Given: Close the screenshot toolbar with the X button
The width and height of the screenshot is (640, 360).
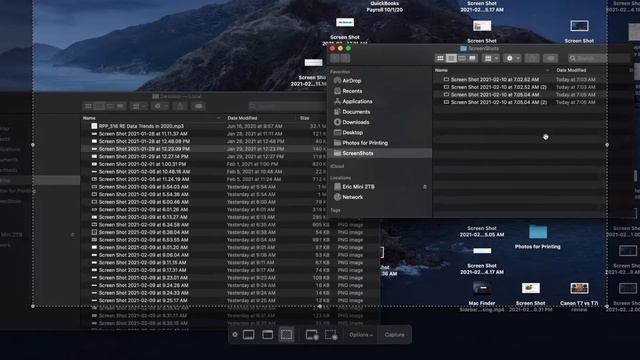Looking at the screenshot, I should click(235, 335).
